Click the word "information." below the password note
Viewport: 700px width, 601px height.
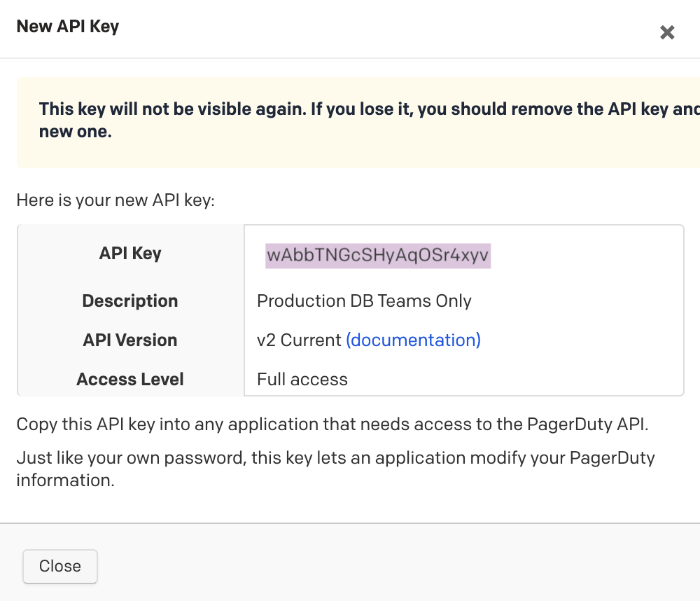(65, 481)
